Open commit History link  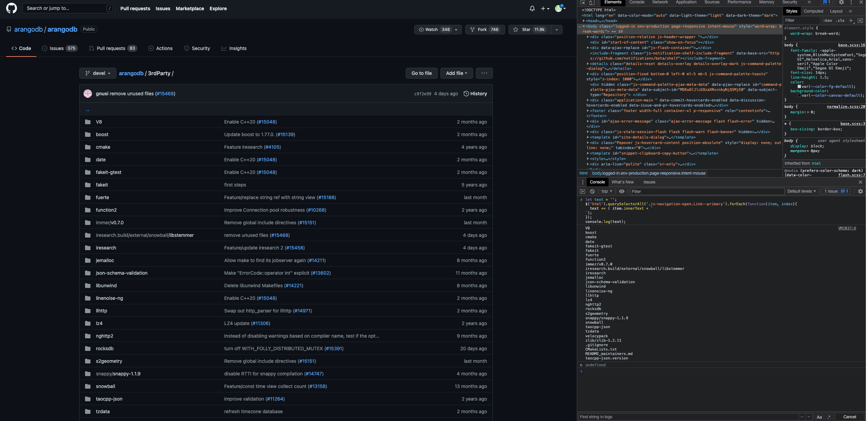[x=475, y=94]
